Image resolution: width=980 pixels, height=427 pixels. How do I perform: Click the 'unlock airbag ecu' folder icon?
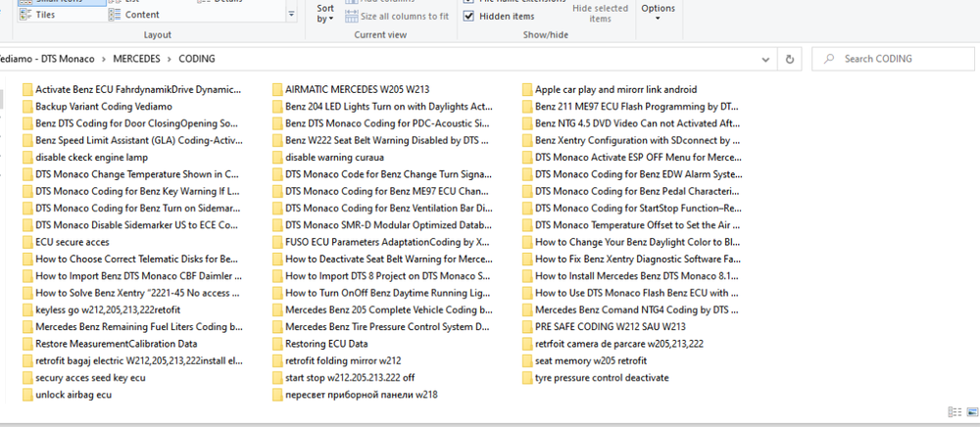click(x=27, y=395)
